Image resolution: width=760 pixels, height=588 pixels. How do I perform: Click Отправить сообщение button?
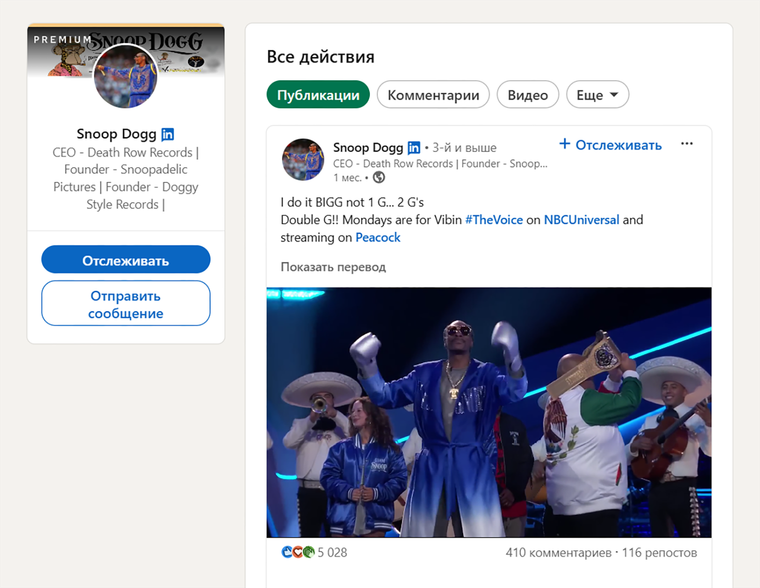pyautogui.click(x=126, y=304)
